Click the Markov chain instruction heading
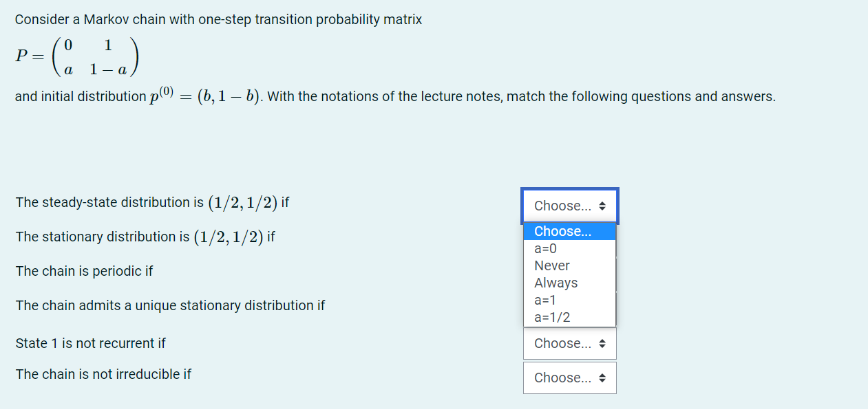 (x=218, y=19)
